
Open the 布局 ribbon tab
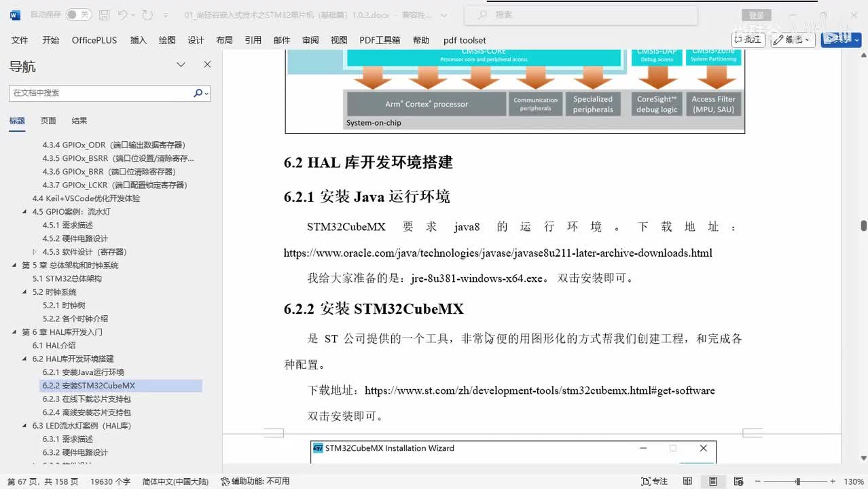click(x=224, y=40)
